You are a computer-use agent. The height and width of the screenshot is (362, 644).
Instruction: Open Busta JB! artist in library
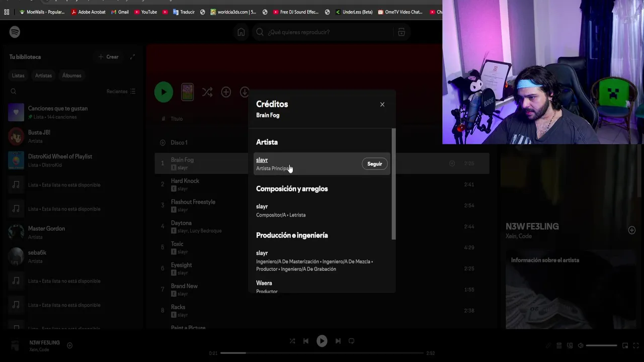pos(73,136)
